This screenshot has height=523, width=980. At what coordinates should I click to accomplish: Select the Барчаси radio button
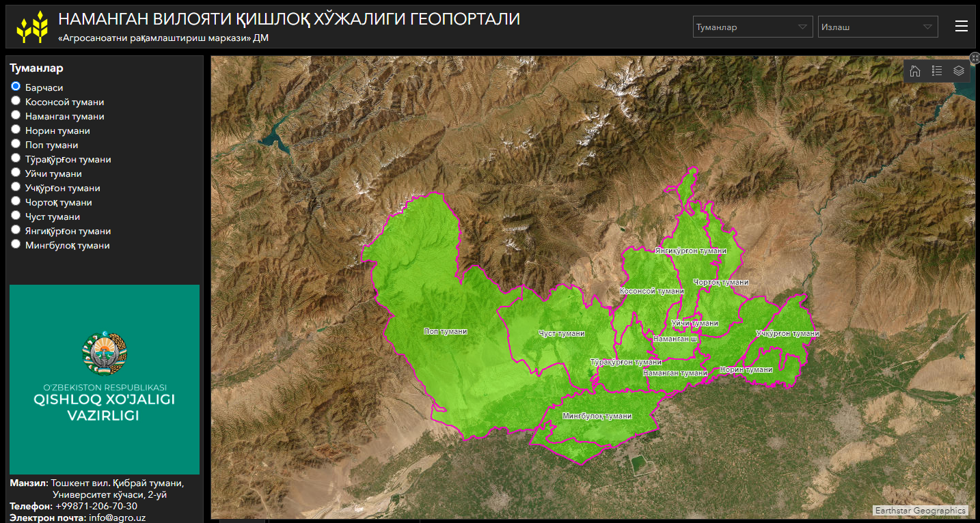click(16, 87)
